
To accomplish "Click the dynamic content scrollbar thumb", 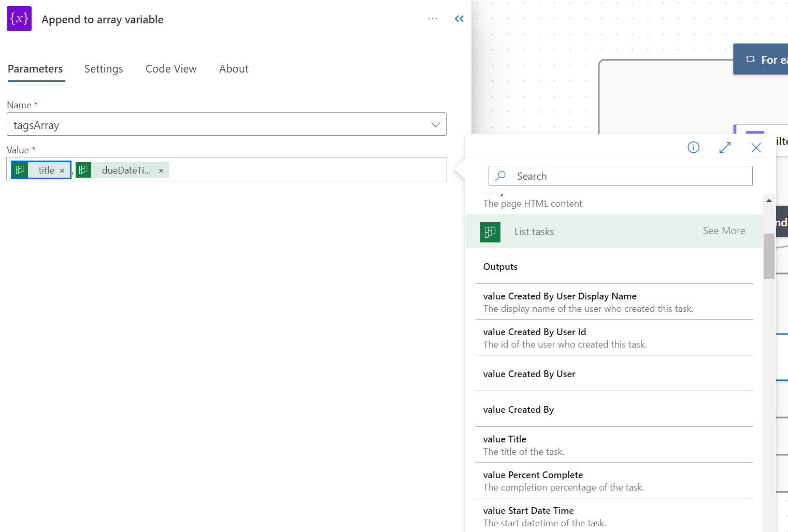I will pyautogui.click(x=769, y=256).
